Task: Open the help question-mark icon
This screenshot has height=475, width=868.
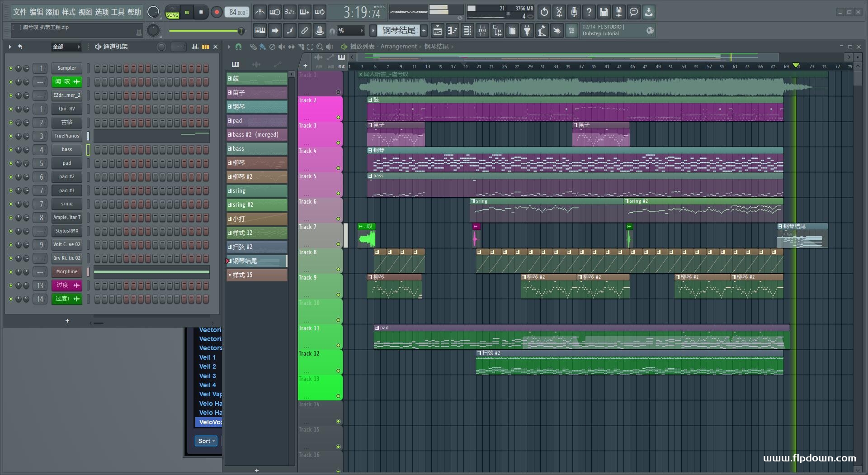Action: (589, 12)
